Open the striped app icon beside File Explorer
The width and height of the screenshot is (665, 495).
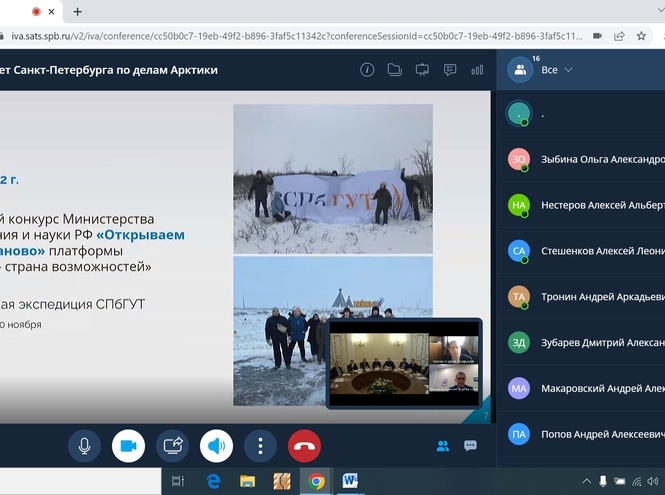[282, 481]
